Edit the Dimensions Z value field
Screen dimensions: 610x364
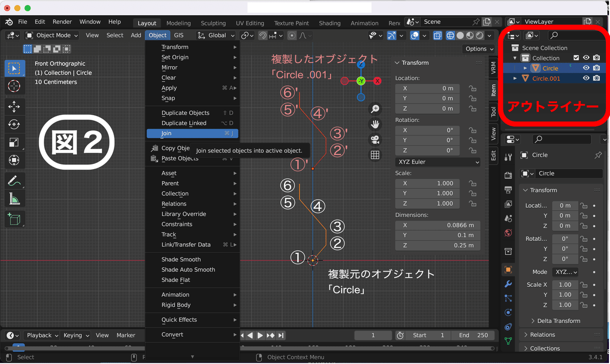tap(438, 246)
